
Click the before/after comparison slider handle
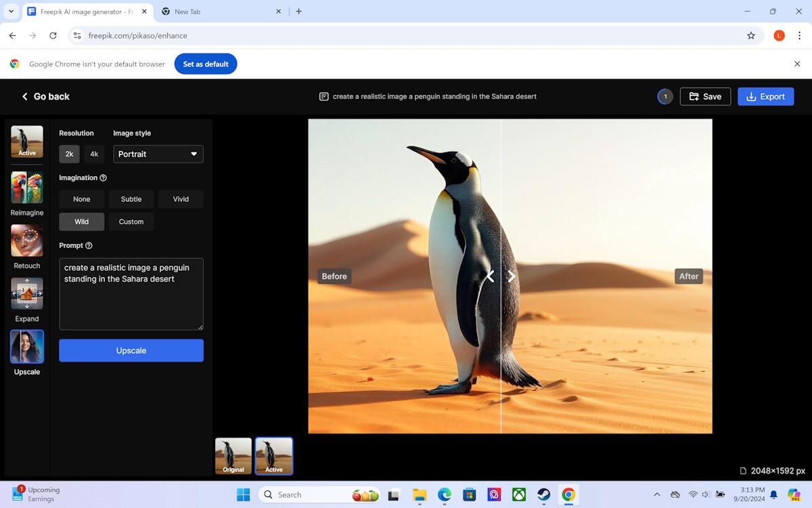click(x=501, y=276)
